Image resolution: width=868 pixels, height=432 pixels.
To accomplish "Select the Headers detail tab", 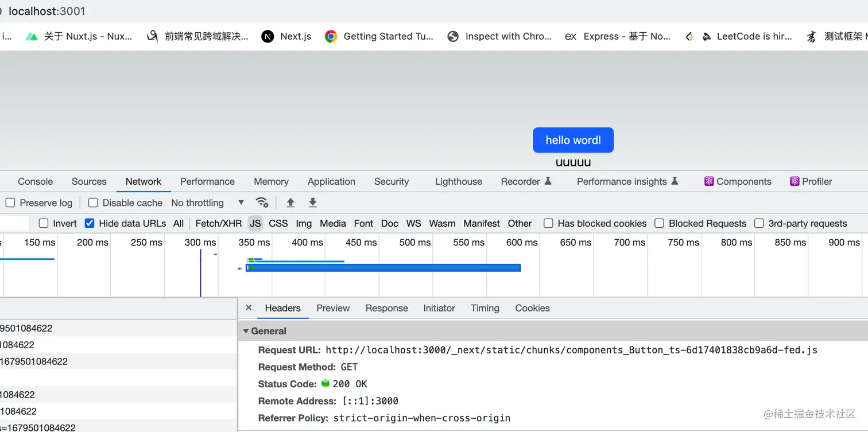I will click(x=282, y=308).
